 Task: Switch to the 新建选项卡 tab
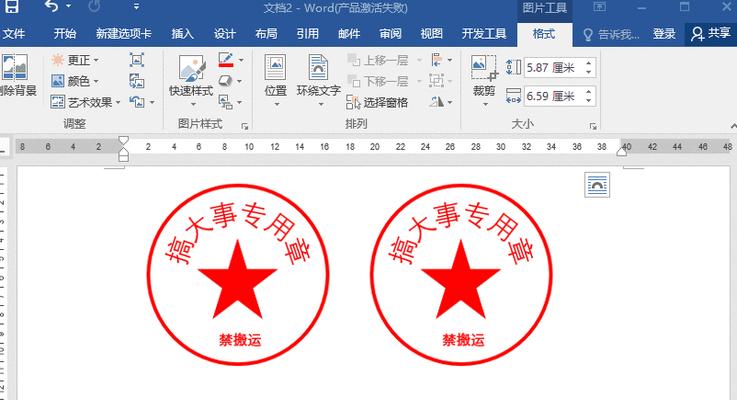click(124, 34)
